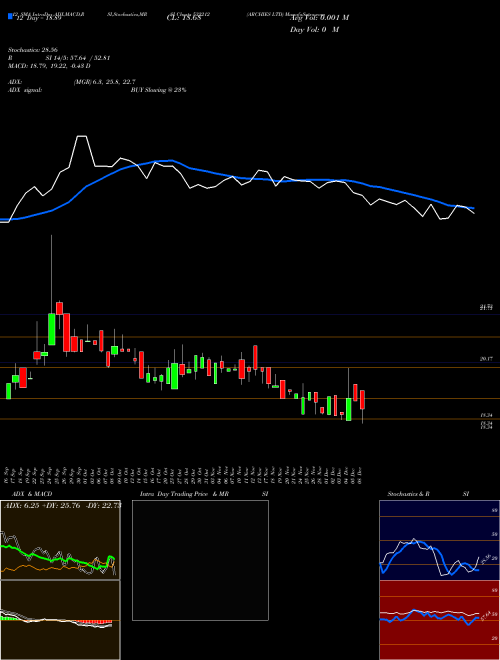
Task: Click the 20.17 price level label
Action: [x=486, y=359]
